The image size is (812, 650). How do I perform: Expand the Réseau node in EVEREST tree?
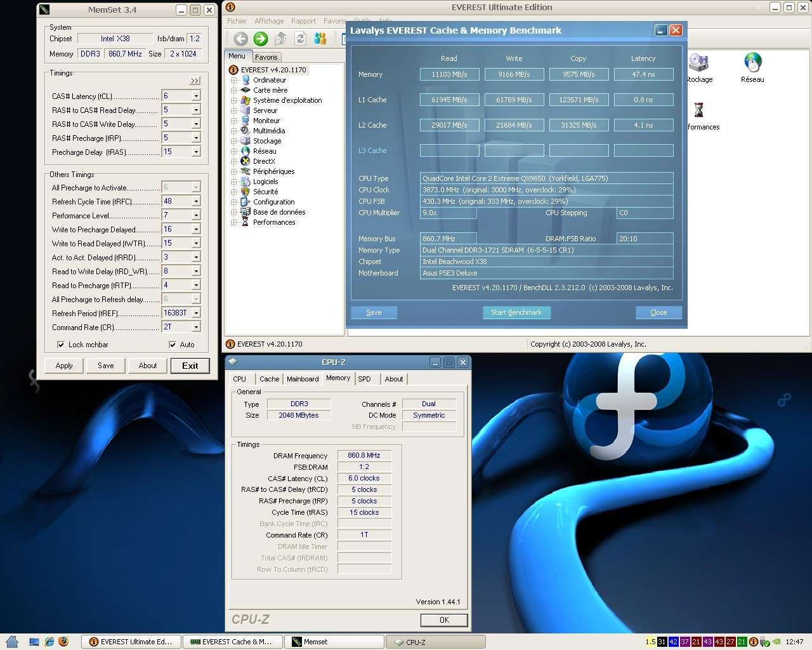point(233,151)
